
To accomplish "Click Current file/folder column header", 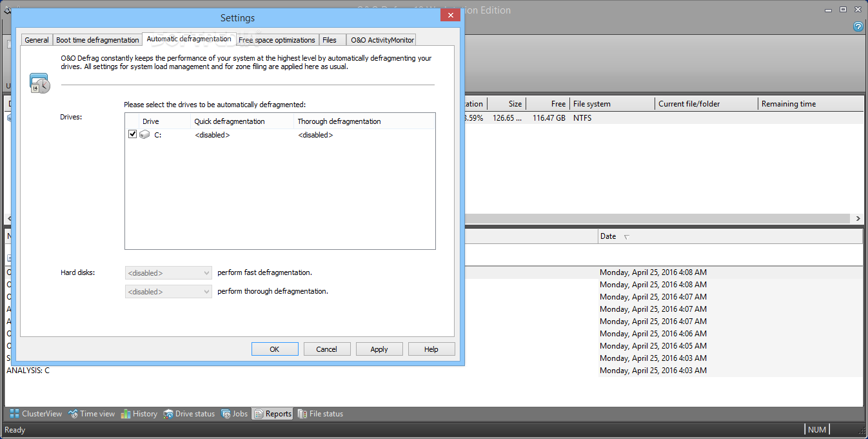I will (707, 104).
